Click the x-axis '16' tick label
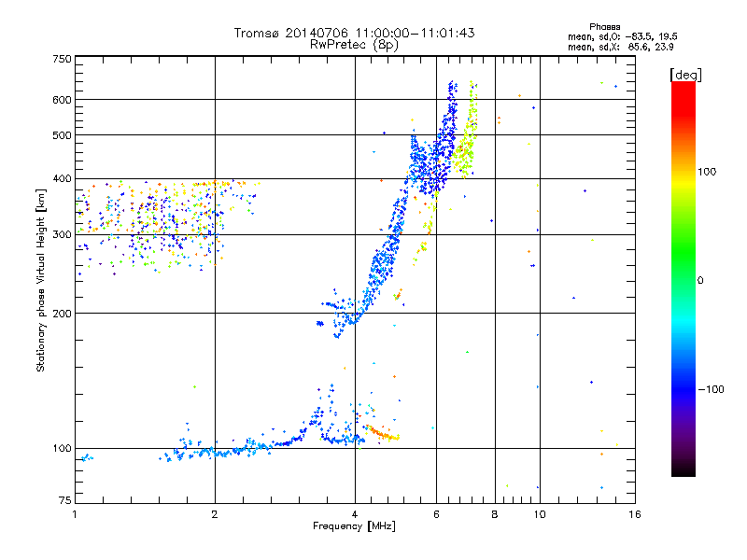Image resolution: width=747 pixels, height=560 pixels. (635, 514)
